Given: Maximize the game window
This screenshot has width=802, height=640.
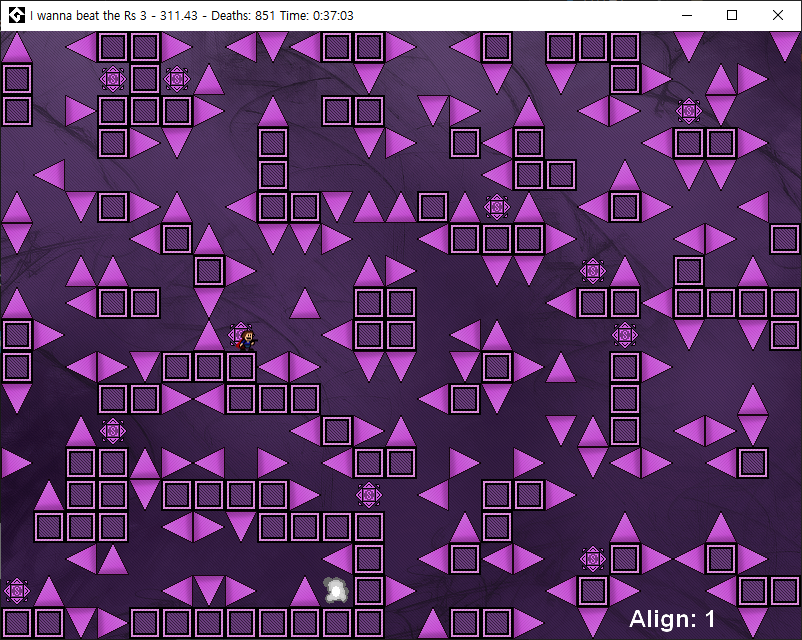Looking at the screenshot, I should pos(732,15).
